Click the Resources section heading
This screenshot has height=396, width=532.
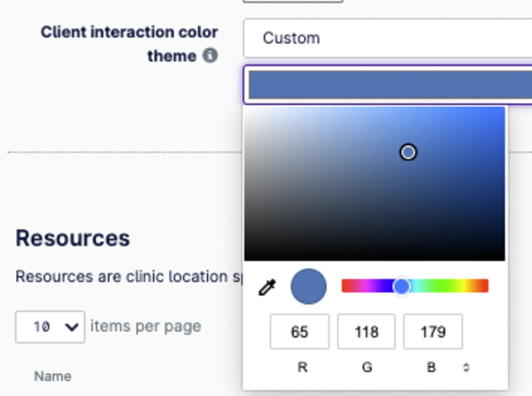tap(73, 238)
